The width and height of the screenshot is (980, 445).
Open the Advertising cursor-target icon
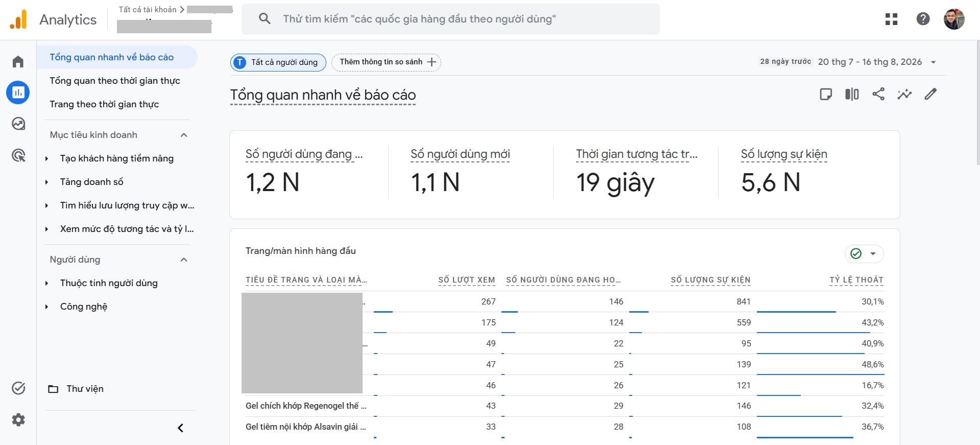click(18, 155)
